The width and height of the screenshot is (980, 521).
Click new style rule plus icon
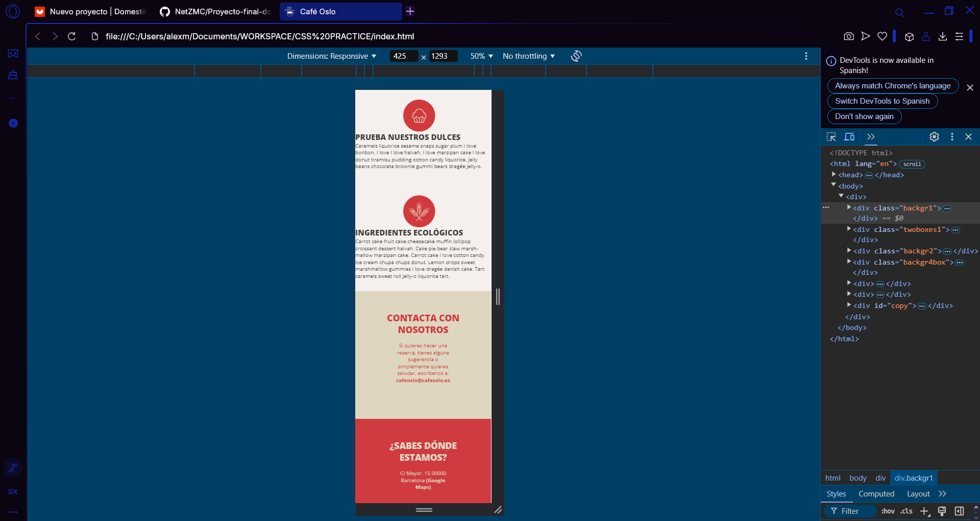(x=924, y=511)
